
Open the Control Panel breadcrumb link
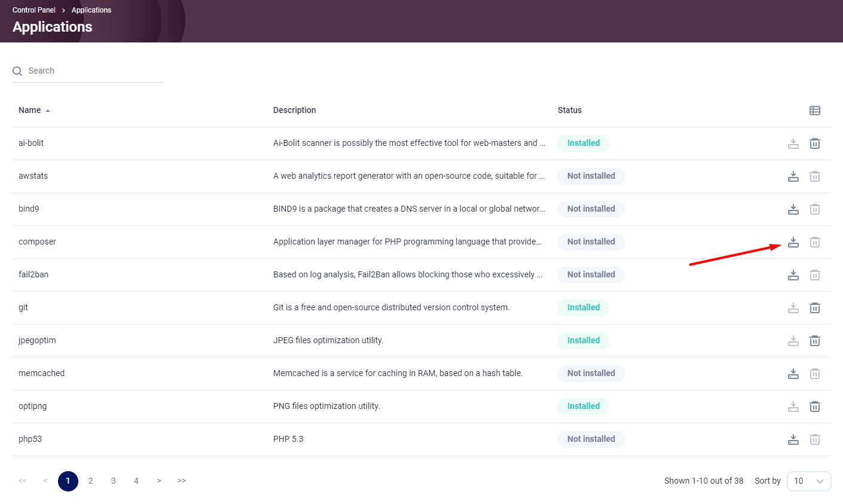[34, 10]
